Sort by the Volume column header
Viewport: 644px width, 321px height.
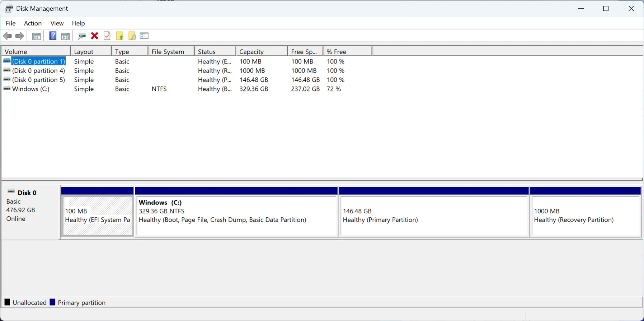(x=36, y=52)
